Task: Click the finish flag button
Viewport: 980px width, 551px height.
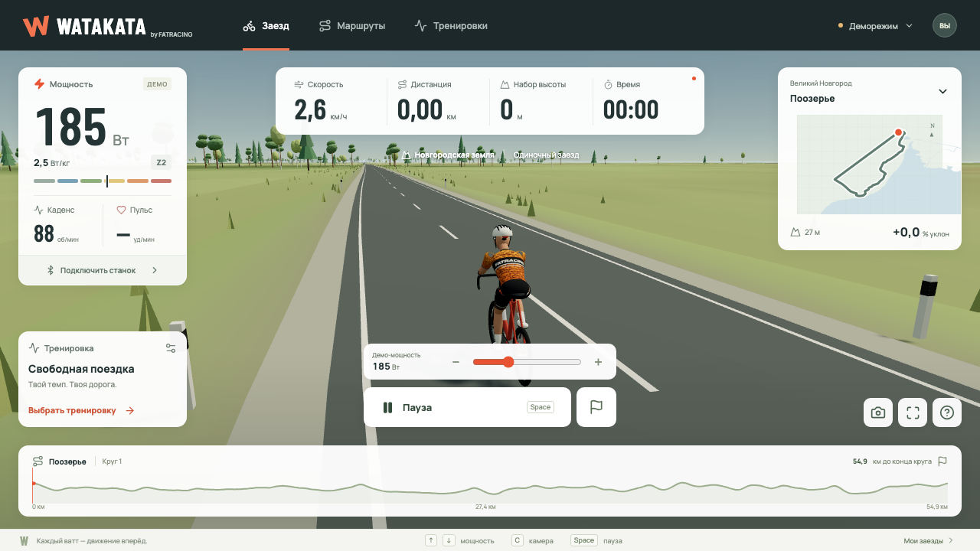Action: click(x=596, y=407)
